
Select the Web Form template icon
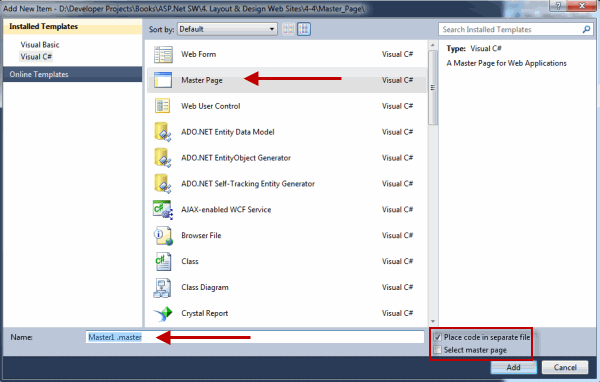(x=163, y=54)
